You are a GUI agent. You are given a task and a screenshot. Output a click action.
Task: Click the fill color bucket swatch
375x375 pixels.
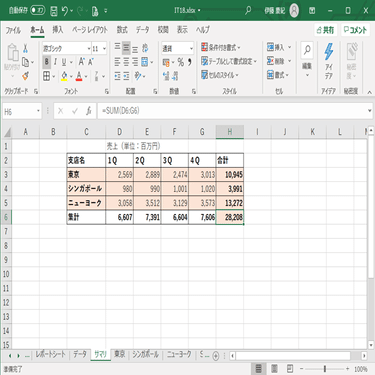tap(65, 77)
